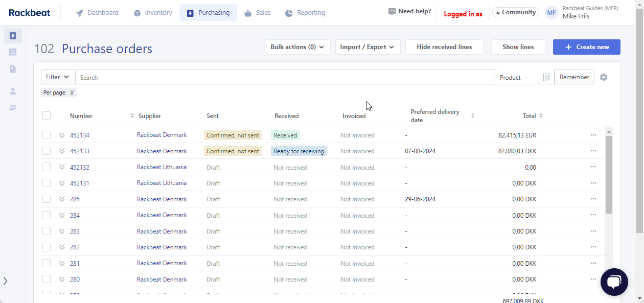This screenshot has height=303, width=644.
Task: Click the supplier groups icon in sidebar
Action: (x=13, y=107)
